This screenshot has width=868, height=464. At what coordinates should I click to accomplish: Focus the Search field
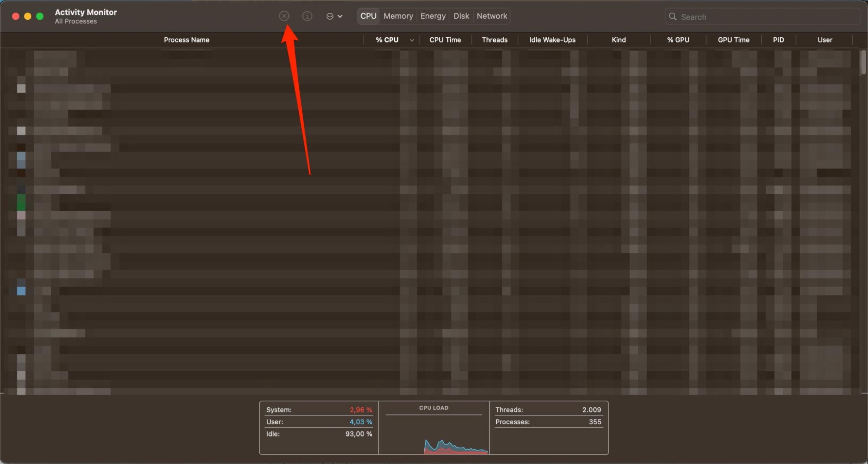coord(762,16)
